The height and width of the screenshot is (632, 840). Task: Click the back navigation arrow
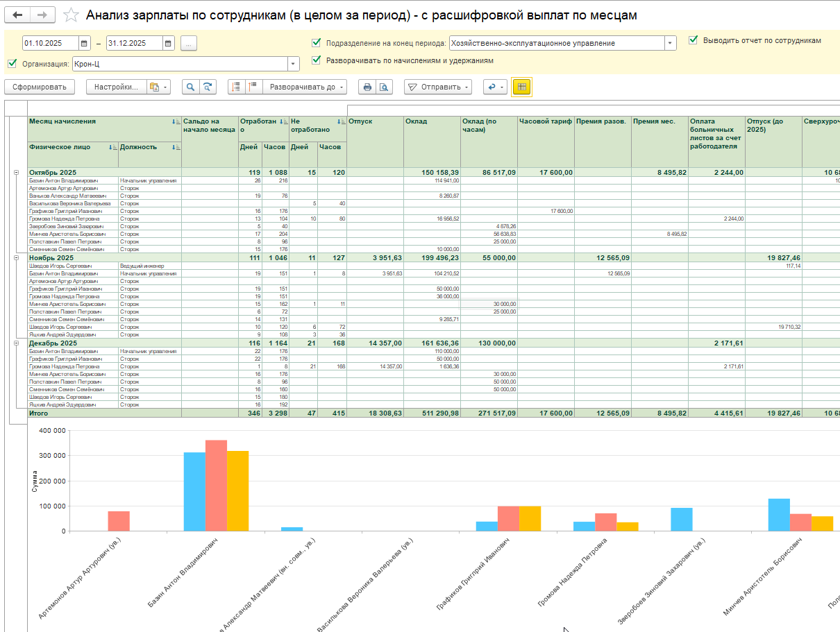coord(18,15)
